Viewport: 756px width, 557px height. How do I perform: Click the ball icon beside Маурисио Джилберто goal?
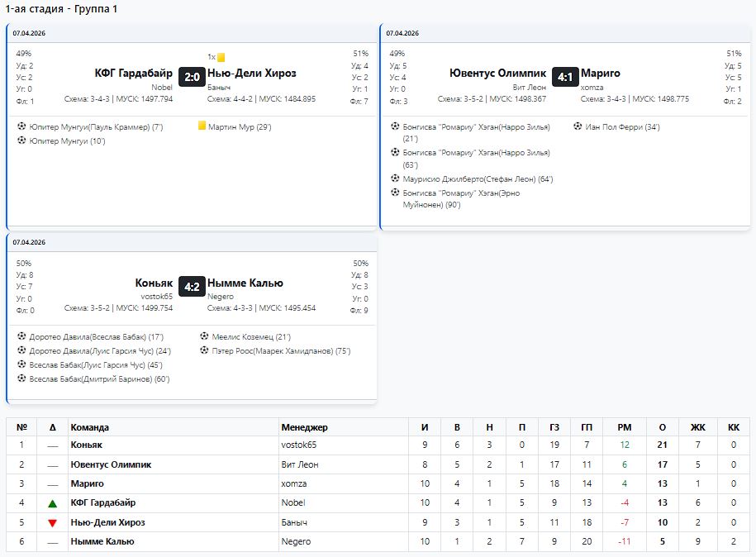pos(395,179)
